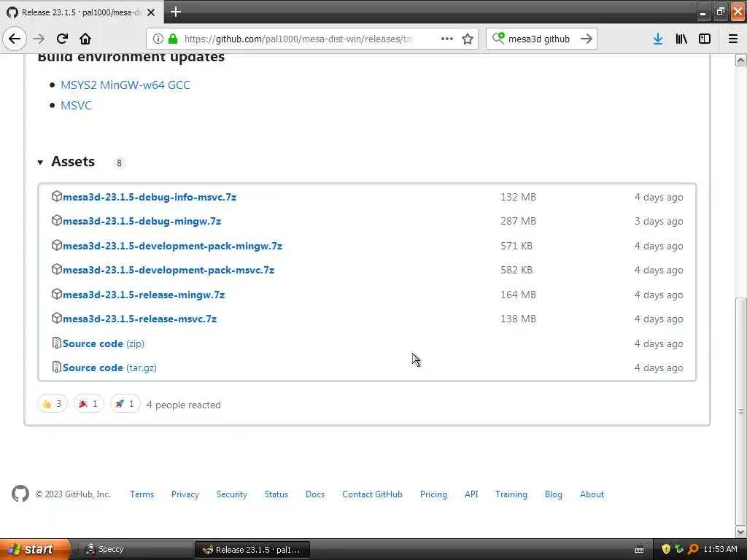747x560 pixels.
Task: Click Release 23.1.5 taskbar button
Action: [x=252, y=550]
